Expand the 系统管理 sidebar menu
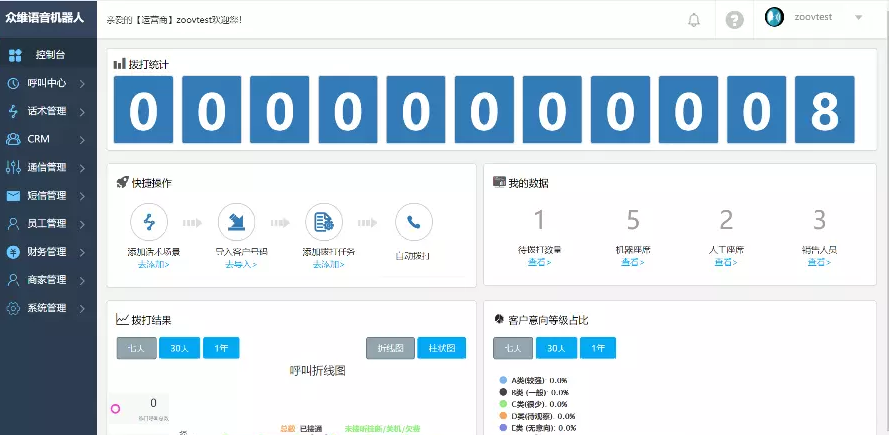 pyautogui.click(x=47, y=308)
